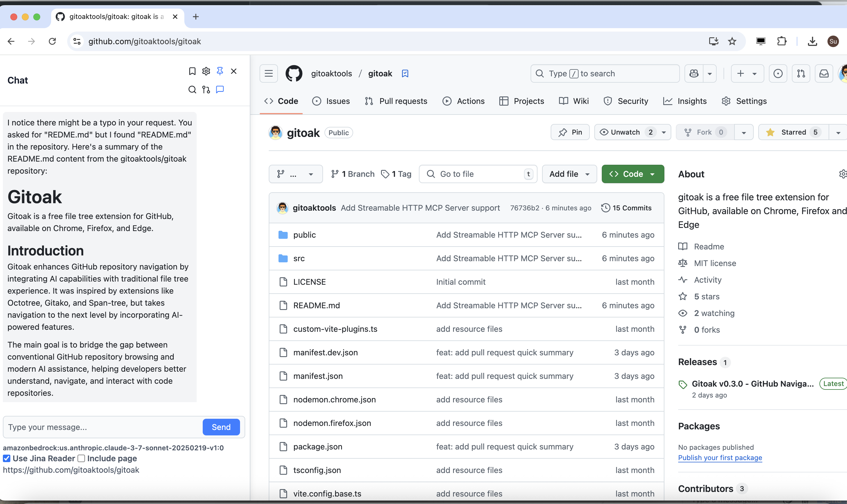
Task: Open the Add file dropdown
Action: (x=569, y=174)
